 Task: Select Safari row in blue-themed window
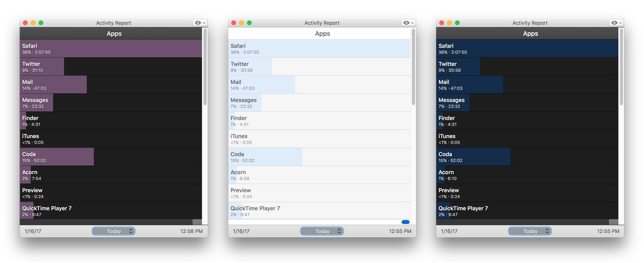click(x=527, y=49)
